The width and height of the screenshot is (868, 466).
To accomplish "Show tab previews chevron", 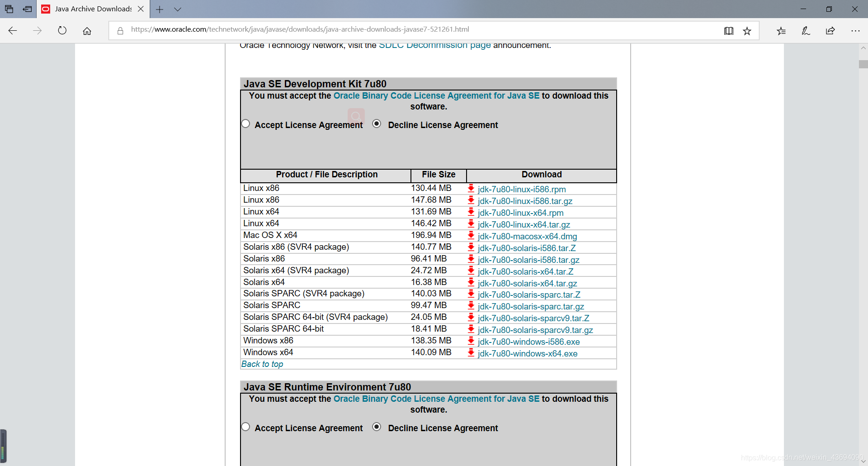I will [178, 9].
